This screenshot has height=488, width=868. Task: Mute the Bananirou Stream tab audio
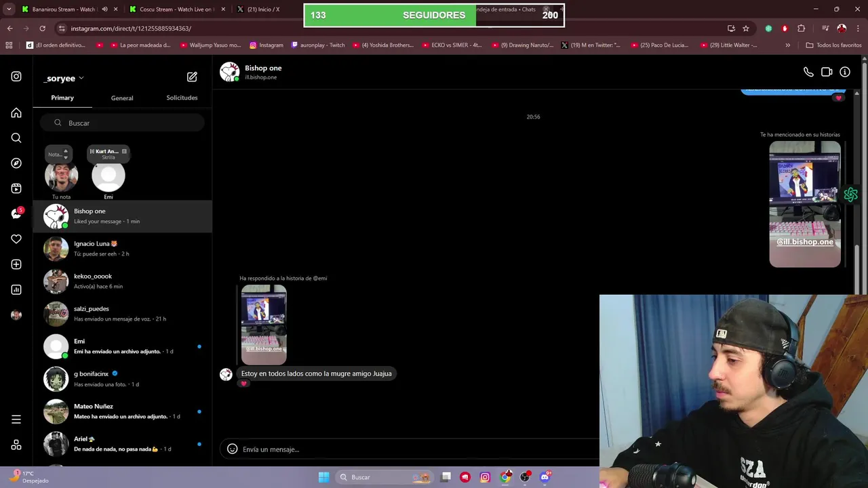point(104,9)
